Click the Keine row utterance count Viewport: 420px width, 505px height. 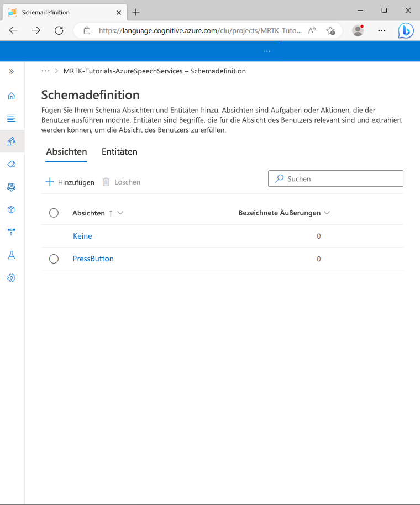click(x=318, y=236)
